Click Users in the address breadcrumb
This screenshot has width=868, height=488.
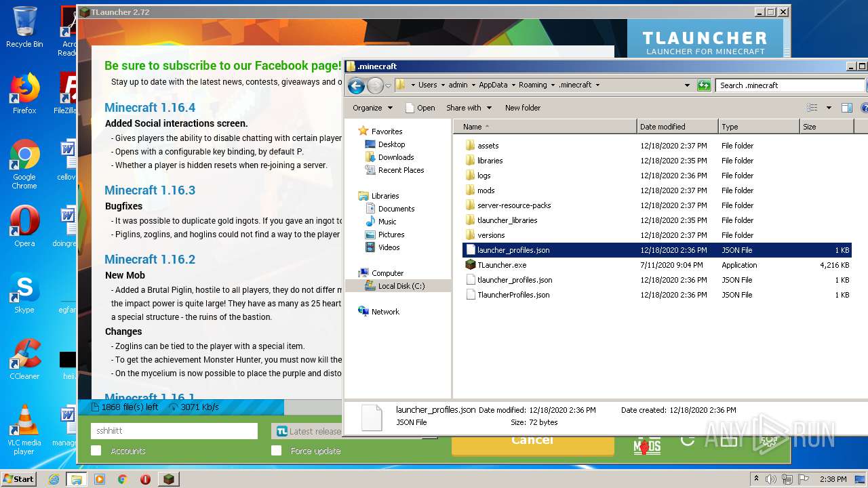click(427, 85)
